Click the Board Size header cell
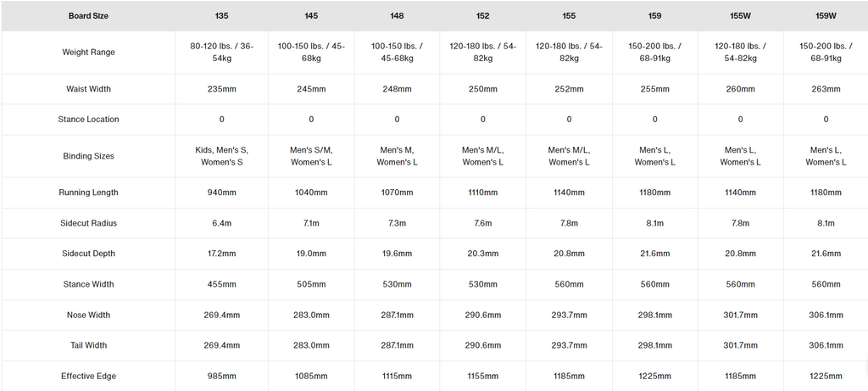This screenshot has height=391, width=868. tap(88, 16)
